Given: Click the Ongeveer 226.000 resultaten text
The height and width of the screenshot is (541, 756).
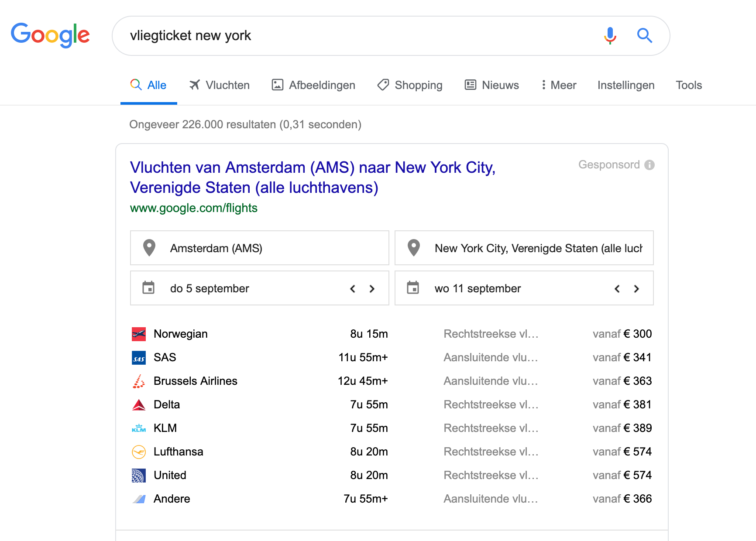Looking at the screenshot, I should coord(245,125).
